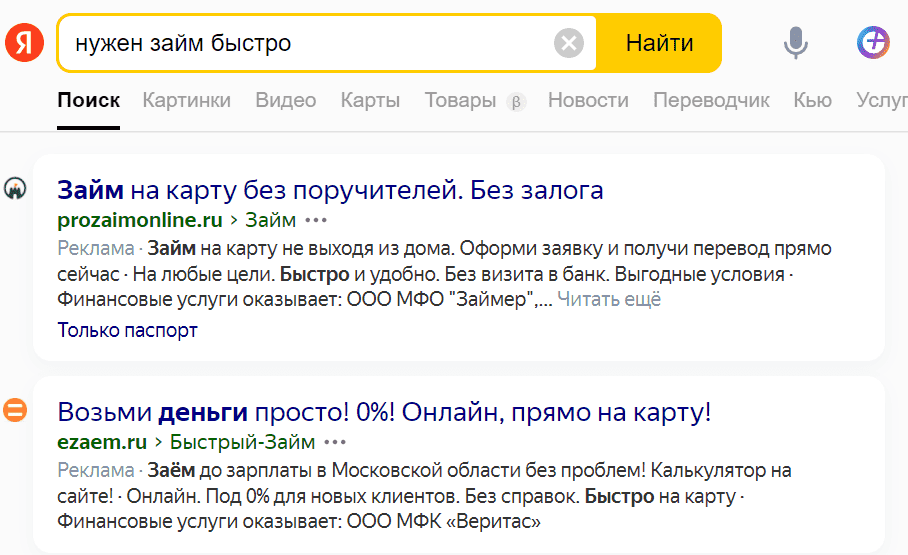Screen dimensions: 908x555
Task: Go to Товары beta tab
Action: click(x=475, y=101)
